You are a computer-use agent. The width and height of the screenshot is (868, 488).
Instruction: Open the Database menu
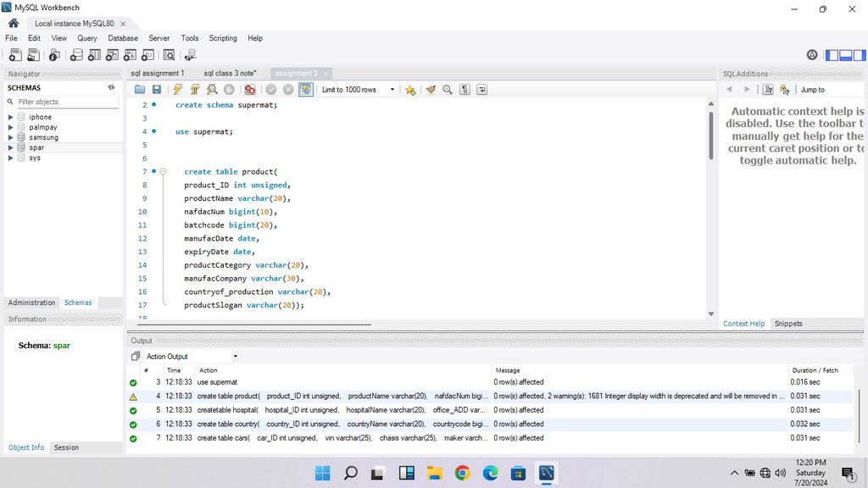tap(123, 38)
